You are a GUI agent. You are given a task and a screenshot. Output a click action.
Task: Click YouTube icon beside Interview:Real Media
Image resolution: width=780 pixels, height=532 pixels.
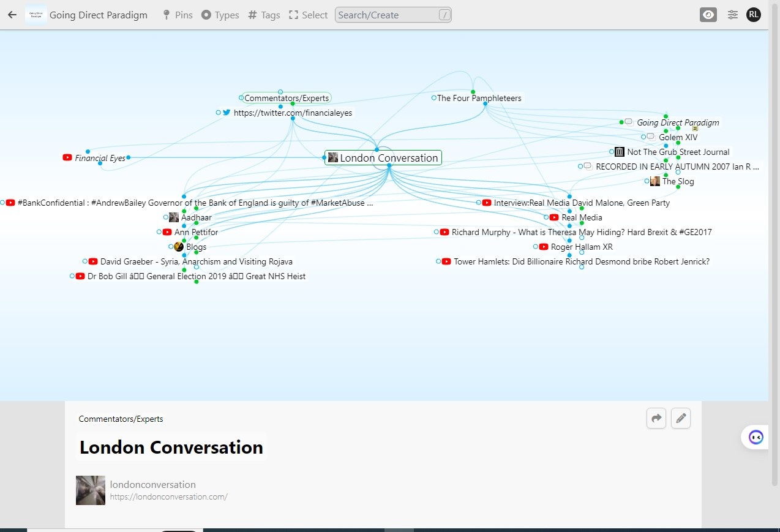[x=487, y=203]
